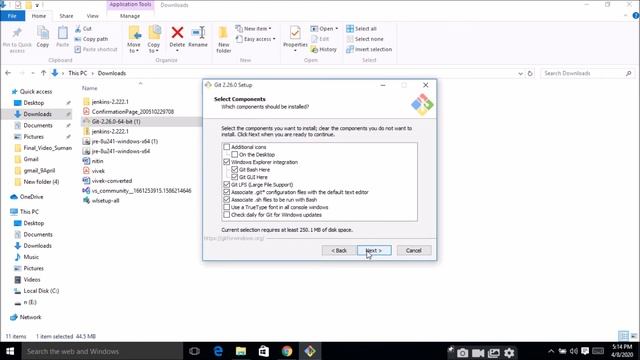Uncheck Windows Explorer integration
The image size is (640, 360).
[x=227, y=162]
